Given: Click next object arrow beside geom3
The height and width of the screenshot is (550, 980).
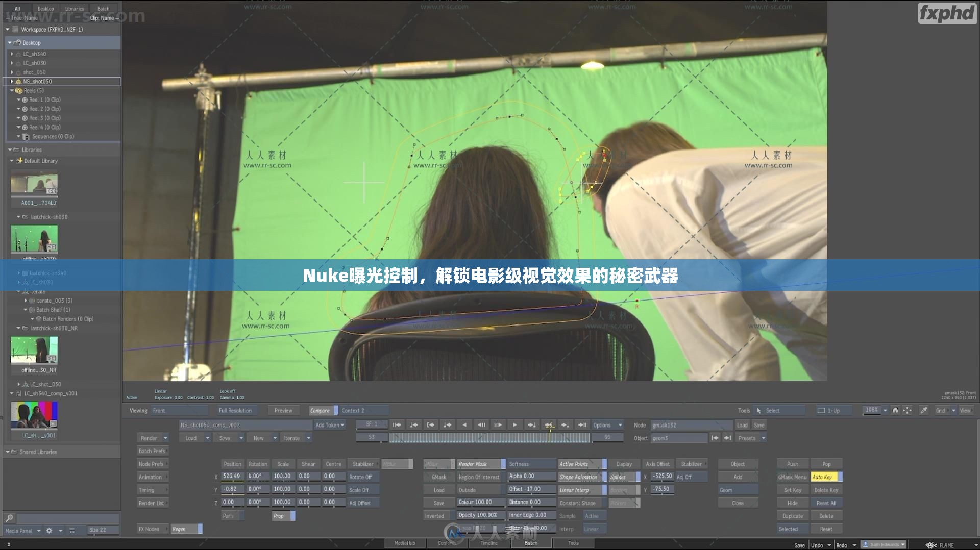Looking at the screenshot, I should click(x=727, y=438).
